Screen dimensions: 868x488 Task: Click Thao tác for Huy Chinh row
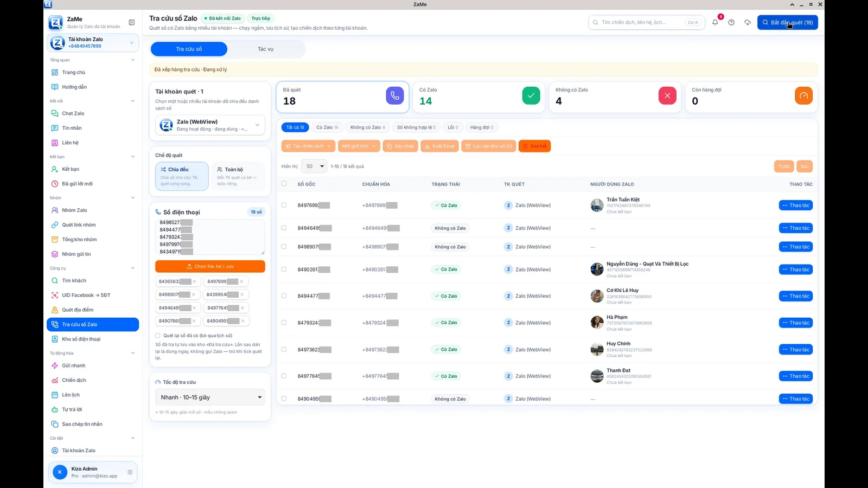tap(796, 350)
